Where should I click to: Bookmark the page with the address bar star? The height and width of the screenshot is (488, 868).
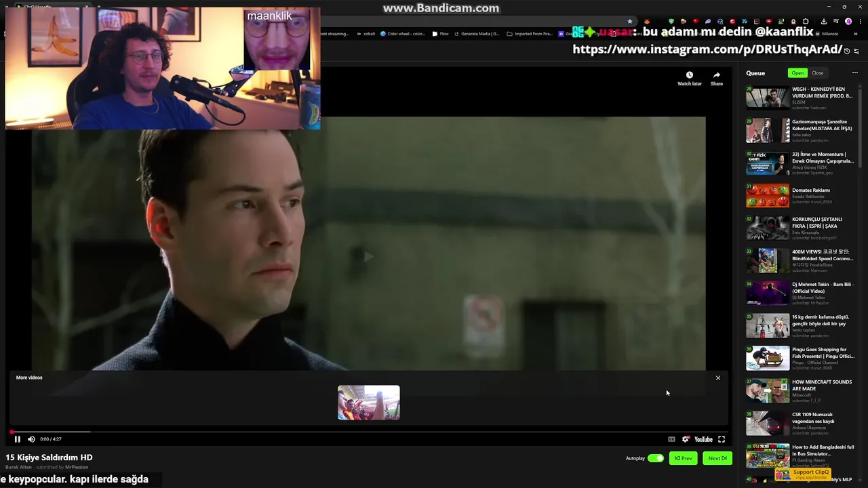point(630,22)
